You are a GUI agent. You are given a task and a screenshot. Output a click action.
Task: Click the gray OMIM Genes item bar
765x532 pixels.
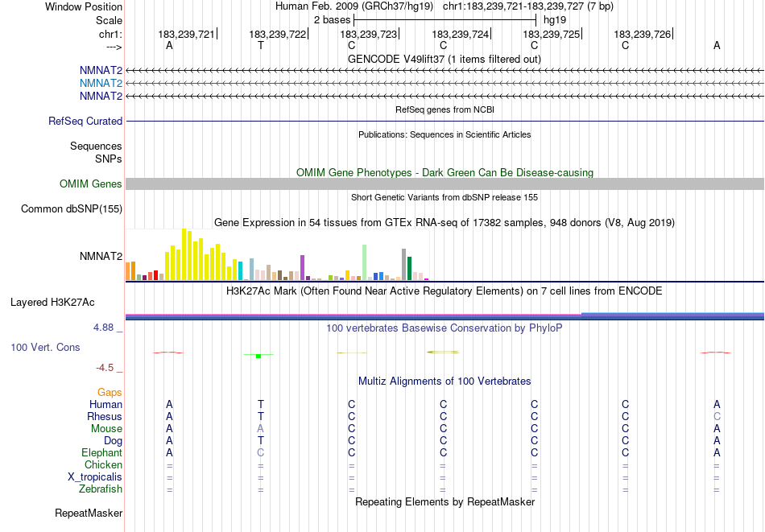click(x=445, y=184)
